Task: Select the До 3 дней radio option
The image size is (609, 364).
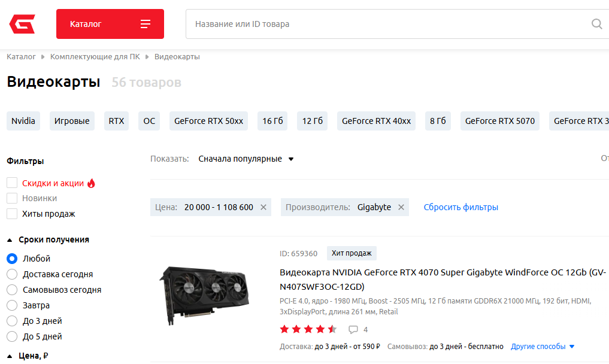Action: coord(12,321)
